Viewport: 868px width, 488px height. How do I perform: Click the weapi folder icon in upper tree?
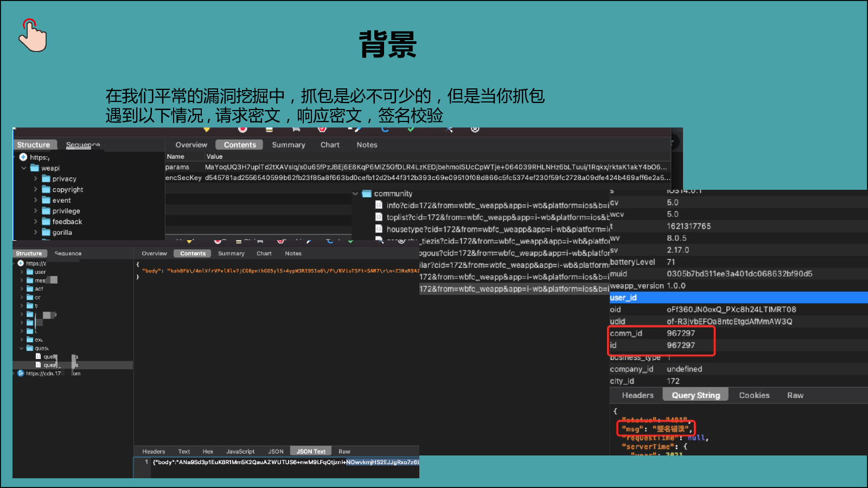click(35, 168)
